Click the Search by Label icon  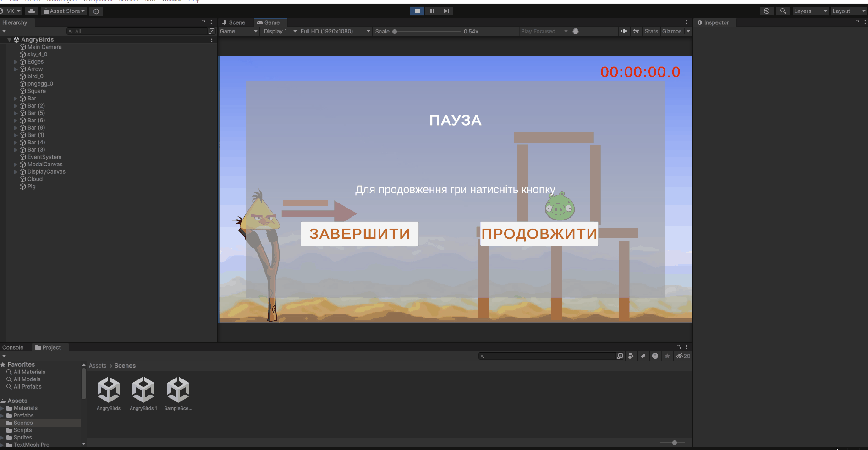[x=643, y=356]
